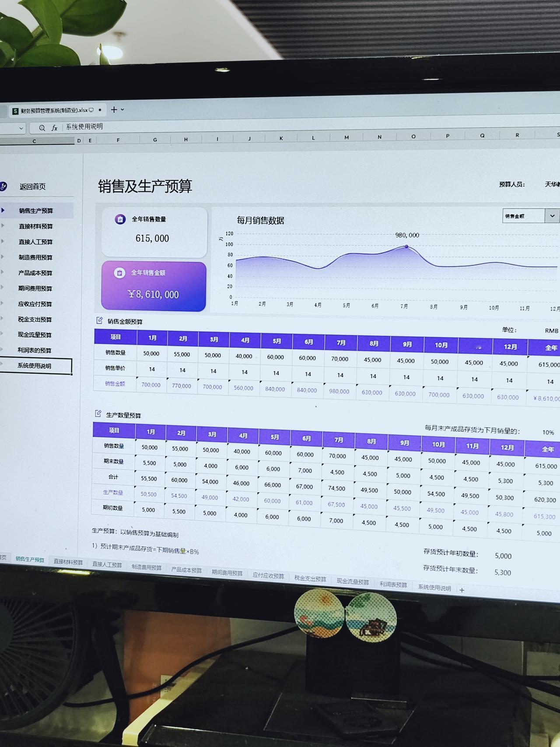Click the 980,000 peak point on chart
The width and height of the screenshot is (560, 747).
(x=406, y=247)
